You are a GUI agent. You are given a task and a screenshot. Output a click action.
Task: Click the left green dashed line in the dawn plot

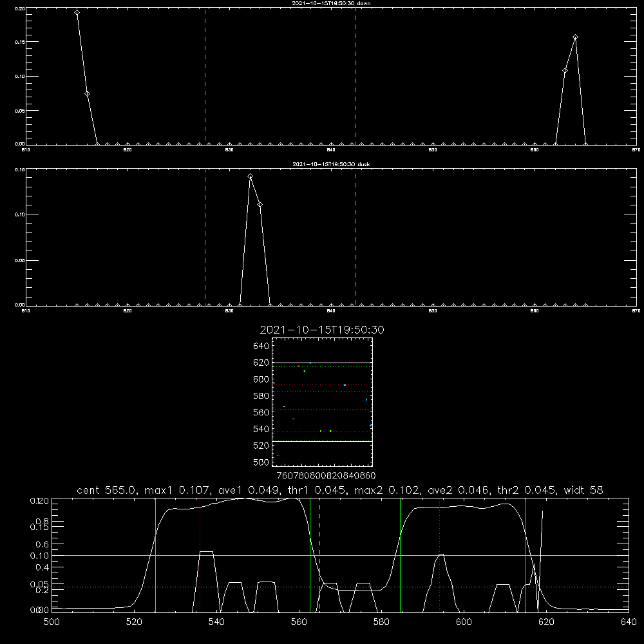205,76
